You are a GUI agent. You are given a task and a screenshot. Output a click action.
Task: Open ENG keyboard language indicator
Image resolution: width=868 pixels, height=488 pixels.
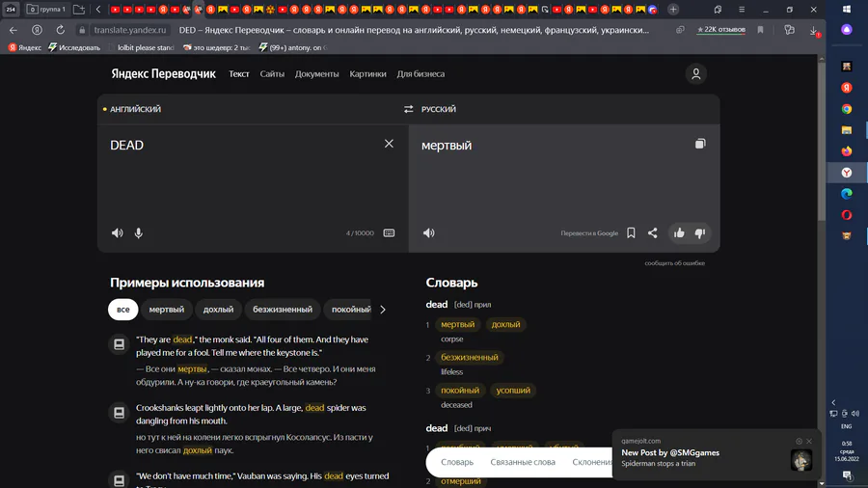tap(847, 426)
